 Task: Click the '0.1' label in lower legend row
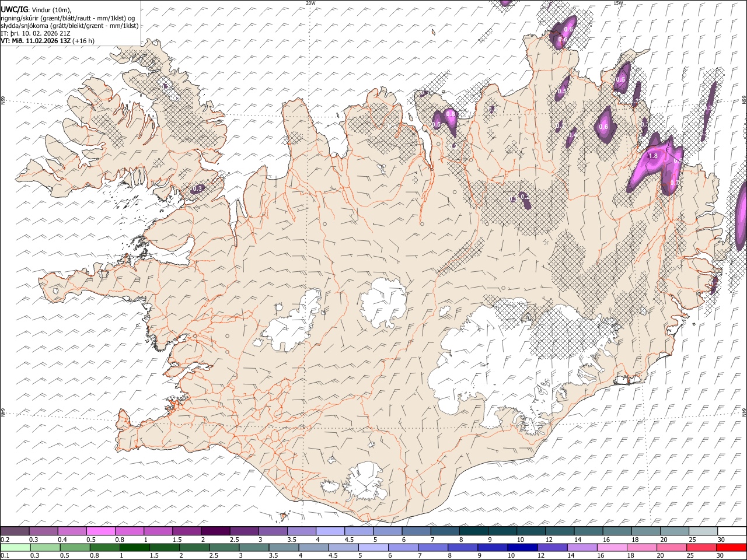click(5, 556)
